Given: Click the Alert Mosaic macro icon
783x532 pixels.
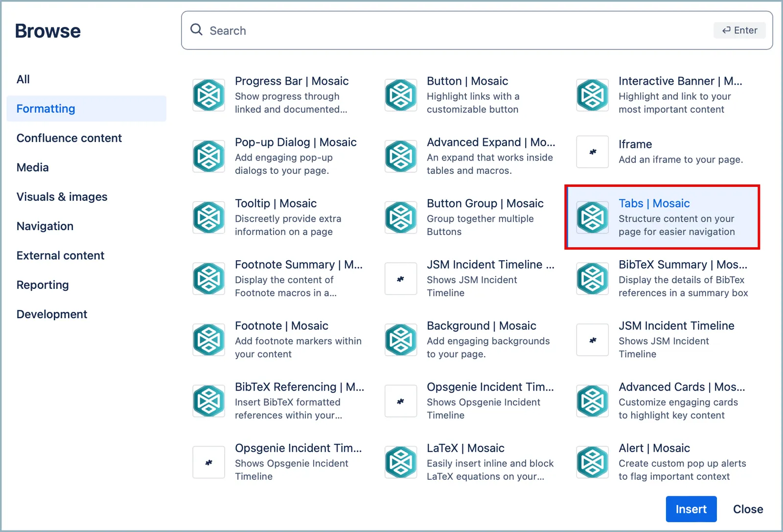Looking at the screenshot, I should click(593, 462).
